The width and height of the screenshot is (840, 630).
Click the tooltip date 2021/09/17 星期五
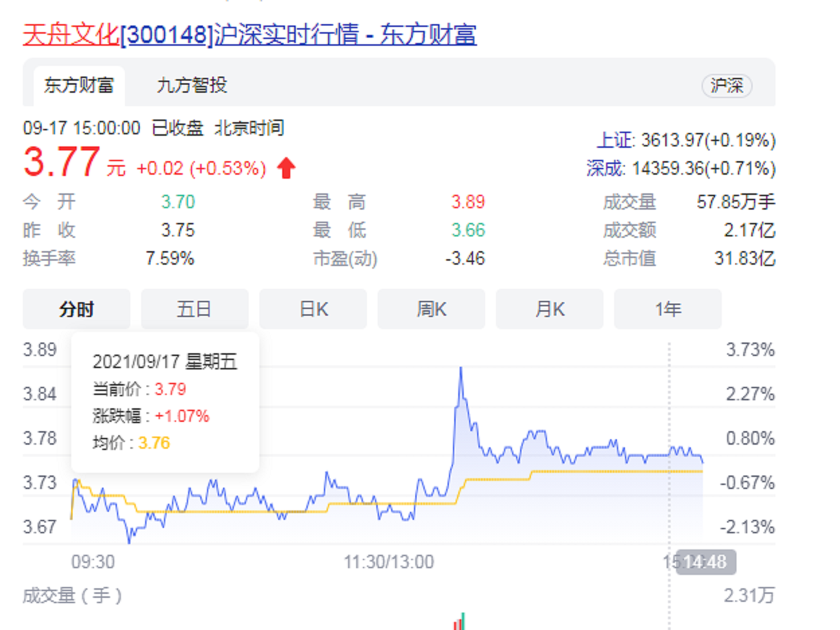(x=165, y=362)
